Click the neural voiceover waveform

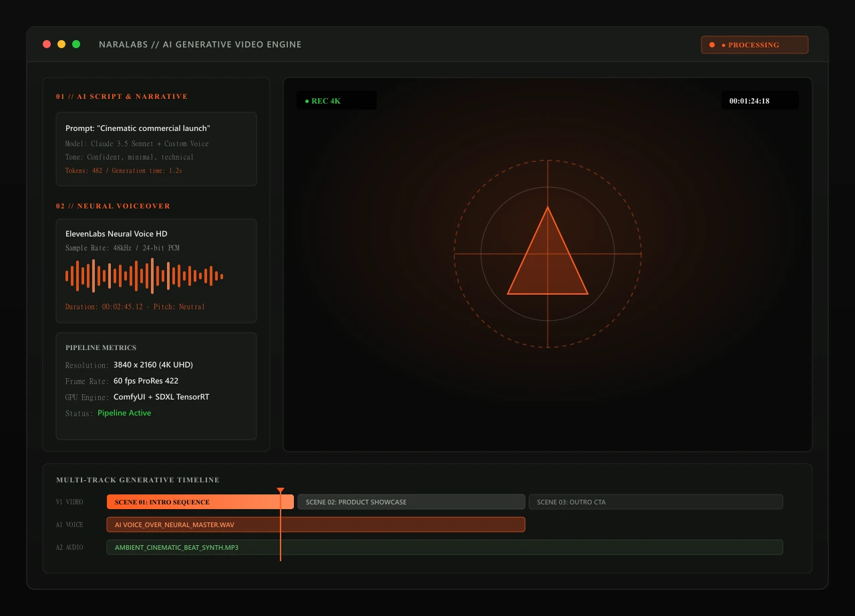[x=144, y=276]
